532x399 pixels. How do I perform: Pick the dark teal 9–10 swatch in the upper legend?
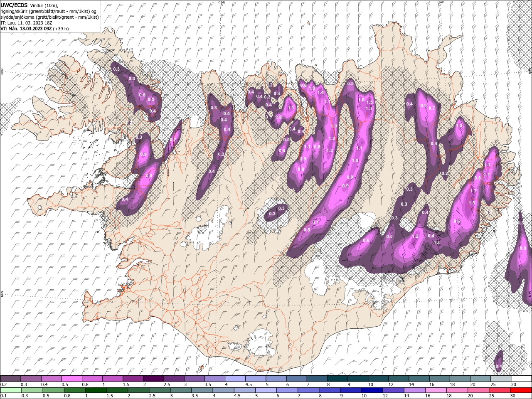click(x=357, y=379)
